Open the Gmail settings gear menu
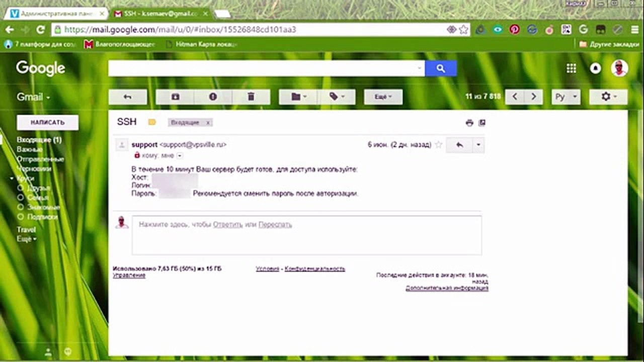Image resolution: width=644 pixels, height=362 pixels. 608,97
